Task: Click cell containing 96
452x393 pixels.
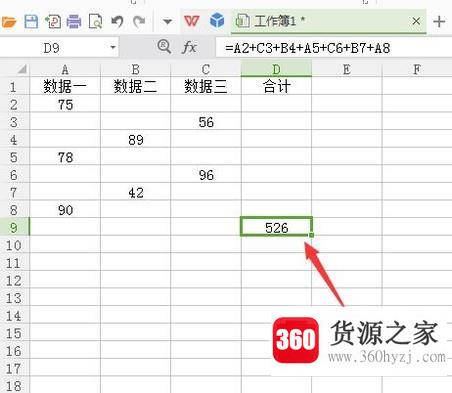Action: 206,175
